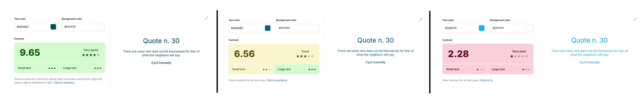Image resolution: width=644 pixels, height=103 pixels.
Task: Click the #004A67 text color field
Action: pyautogui.click(x=31, y=27)
